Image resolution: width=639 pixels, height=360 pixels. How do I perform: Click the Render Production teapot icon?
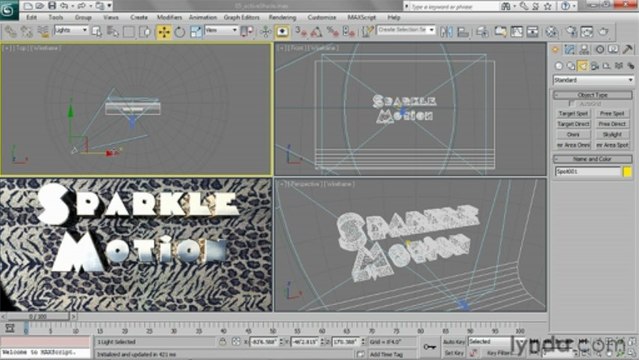click(x=604, y=32)
